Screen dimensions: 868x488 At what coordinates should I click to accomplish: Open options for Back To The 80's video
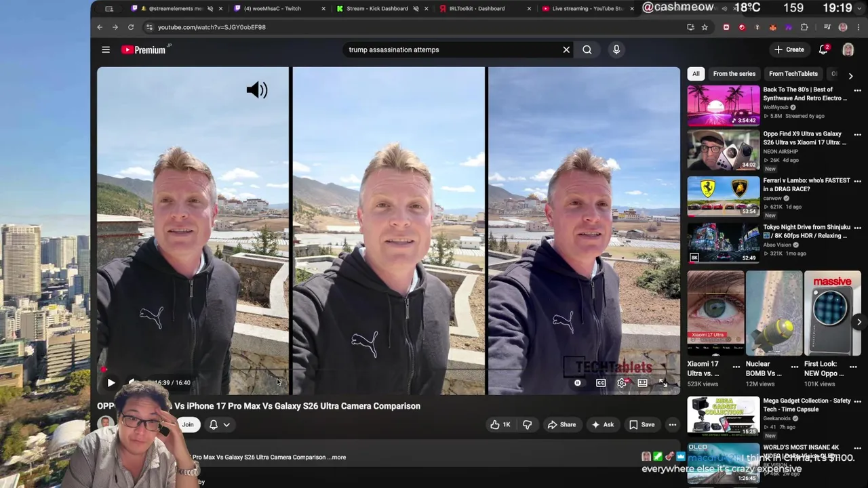coord(857,91)
